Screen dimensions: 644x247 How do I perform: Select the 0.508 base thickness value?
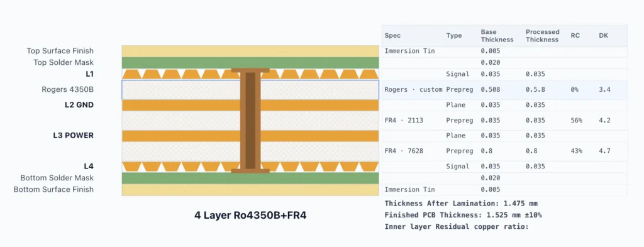[491, 89]
